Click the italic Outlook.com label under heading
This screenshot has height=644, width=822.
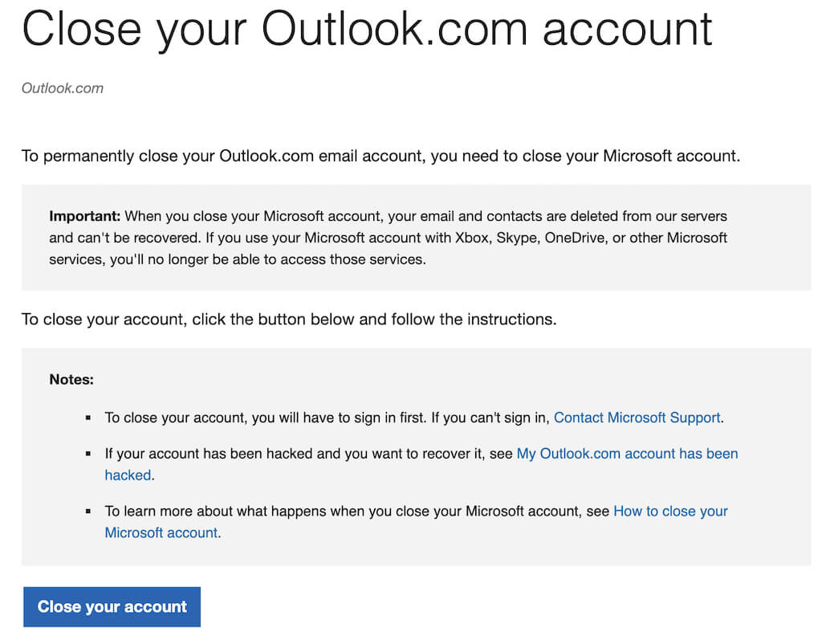(62, 88)
